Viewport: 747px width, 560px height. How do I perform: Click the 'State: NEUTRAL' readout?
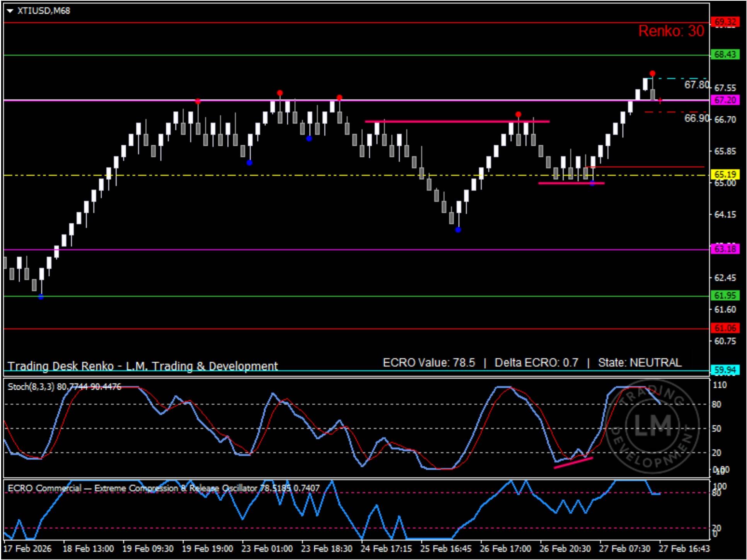pos(640,363)
